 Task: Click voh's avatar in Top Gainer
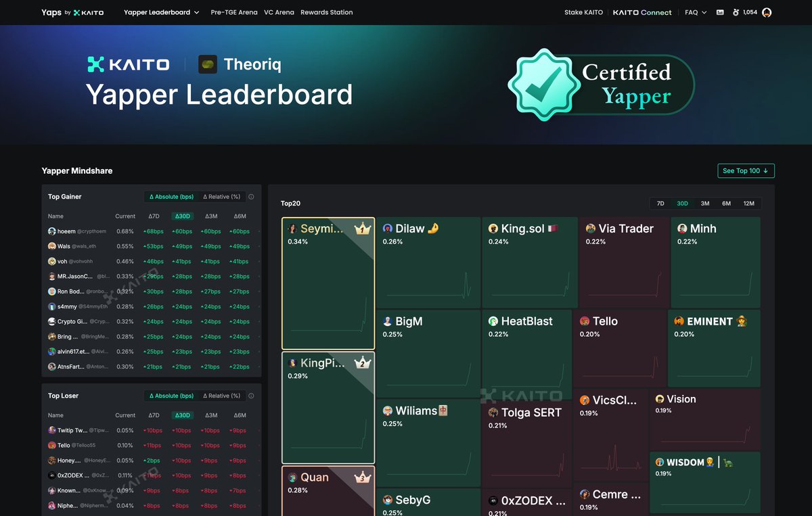point(52,261)
